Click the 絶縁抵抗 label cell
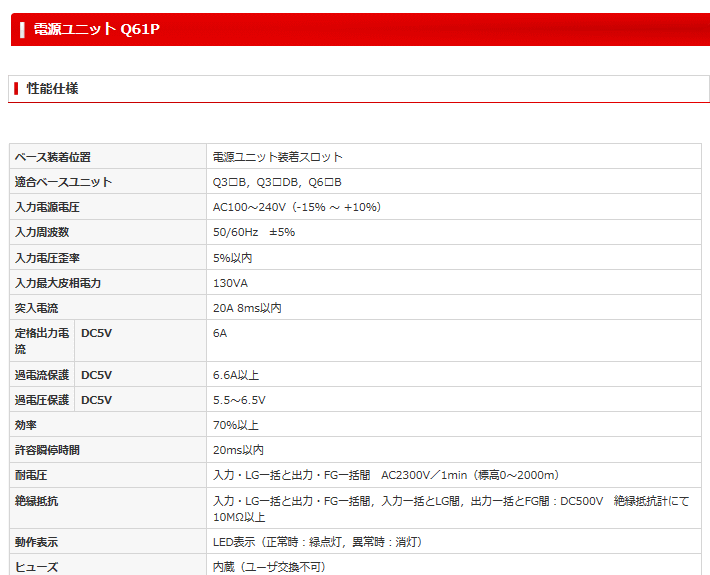Viewport: 710px width, 575px height. (x=108, y=508)
